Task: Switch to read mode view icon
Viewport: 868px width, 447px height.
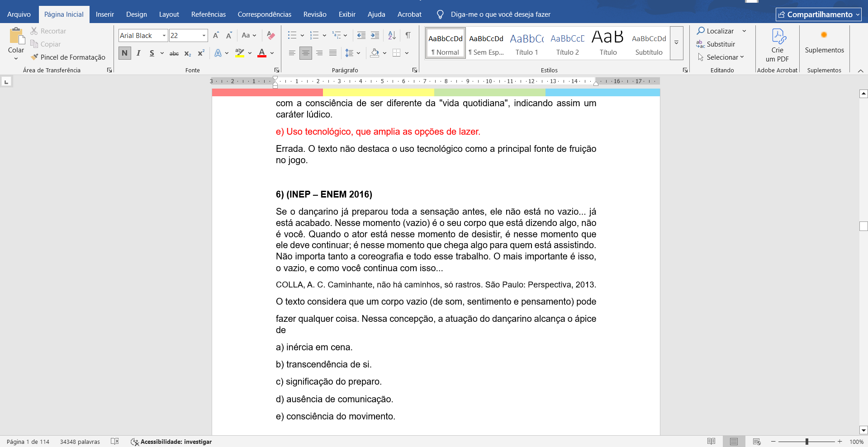Action: [711, 442]
